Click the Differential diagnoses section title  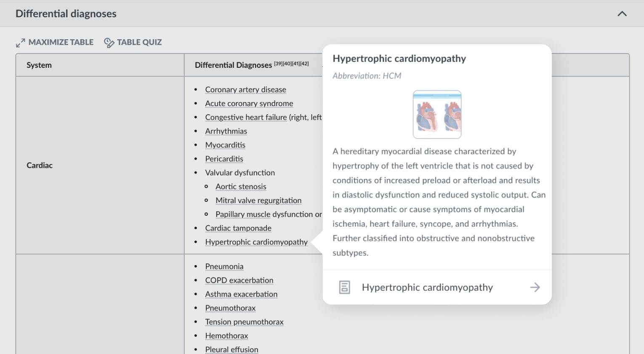pos(66,13)
